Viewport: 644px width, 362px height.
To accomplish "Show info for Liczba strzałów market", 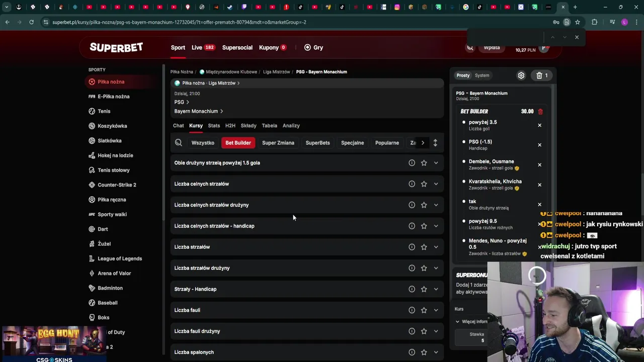I will (x=412, y=247).
